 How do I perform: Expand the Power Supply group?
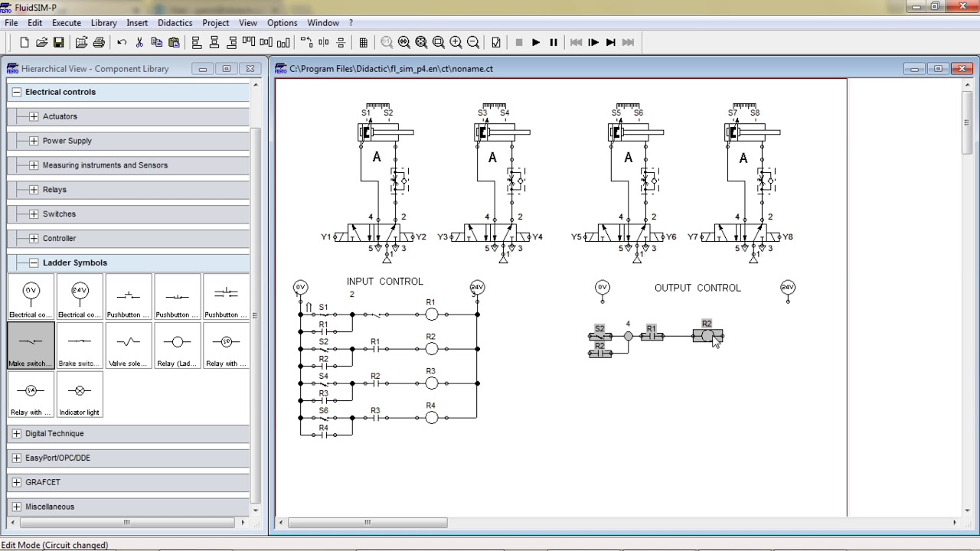[x=34, y=141]
